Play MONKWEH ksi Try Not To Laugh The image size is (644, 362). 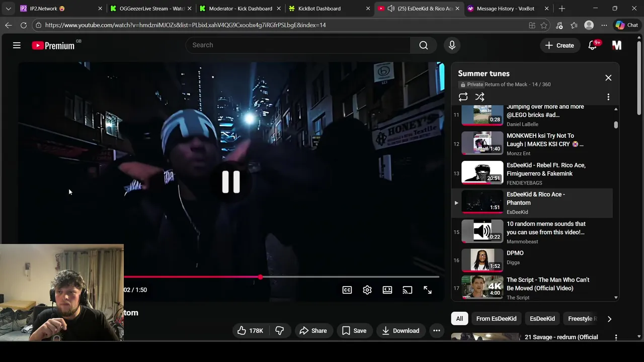tap(532, 144)
